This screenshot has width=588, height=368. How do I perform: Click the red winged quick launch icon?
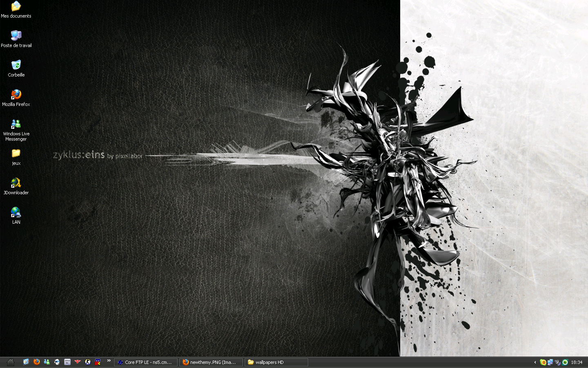78,362
